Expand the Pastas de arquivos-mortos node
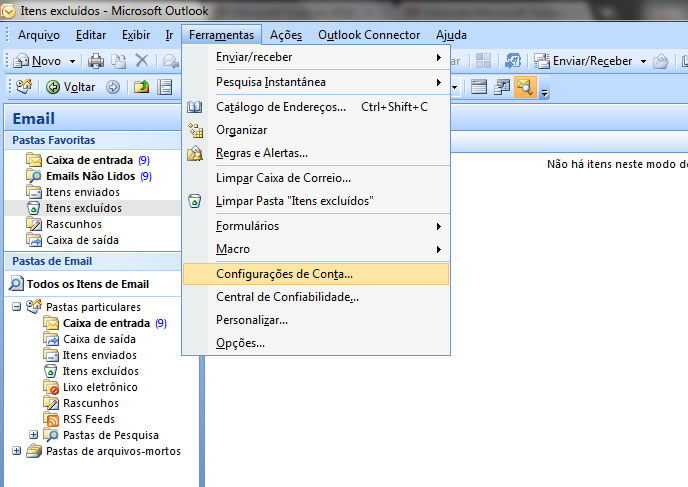The image size is (688, 487). [17, 451]
